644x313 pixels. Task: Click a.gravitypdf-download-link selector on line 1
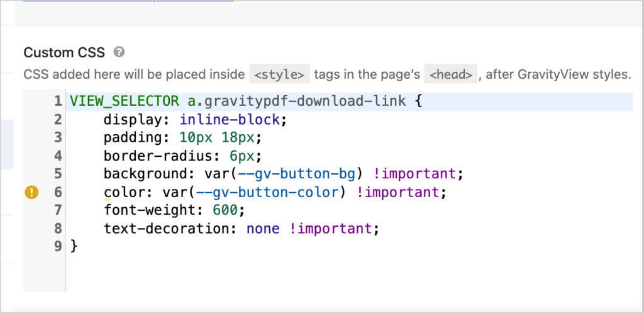point(297,101)
